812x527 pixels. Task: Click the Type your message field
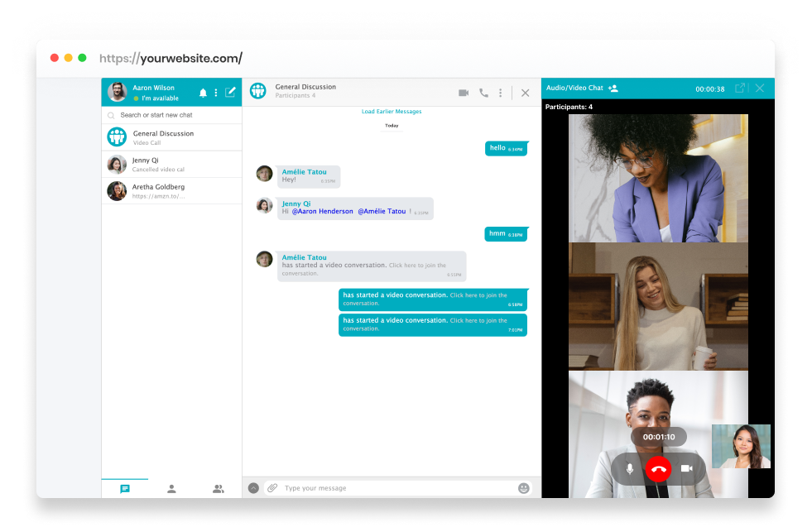coord(399,488)
